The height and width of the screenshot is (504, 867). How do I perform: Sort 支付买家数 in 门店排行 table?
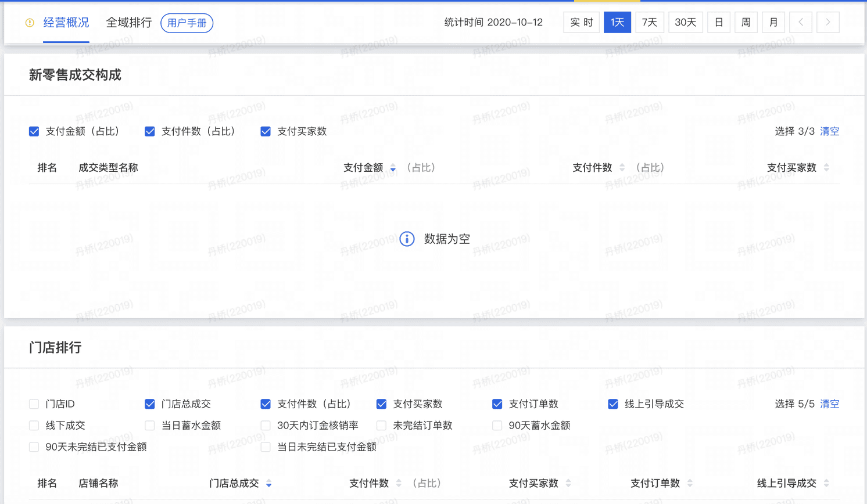pyautogui.click(x=568, y=483)
